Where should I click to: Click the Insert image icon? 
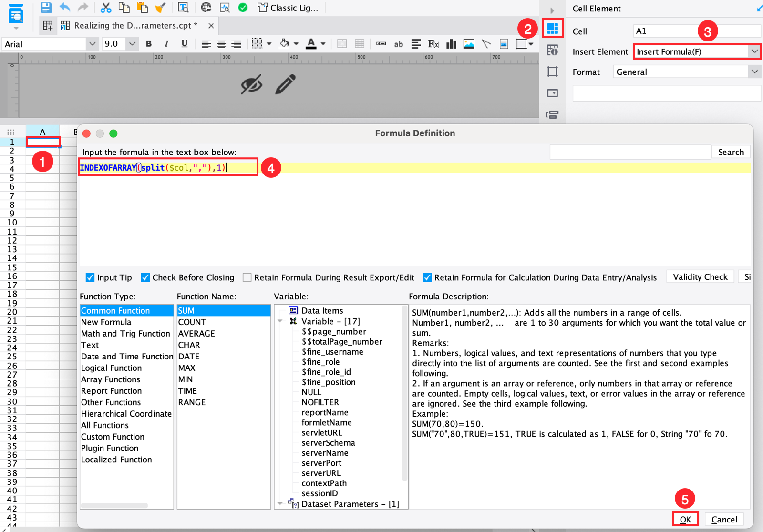469,44
